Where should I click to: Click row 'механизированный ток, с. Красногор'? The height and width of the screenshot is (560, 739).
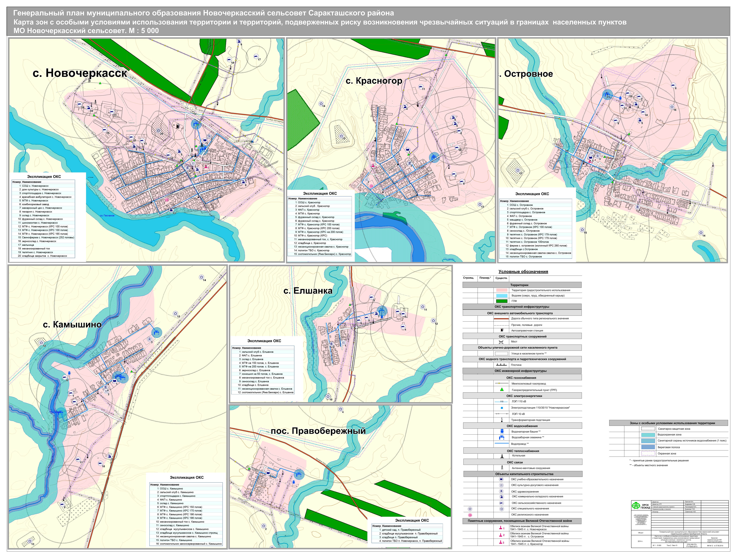320,239
